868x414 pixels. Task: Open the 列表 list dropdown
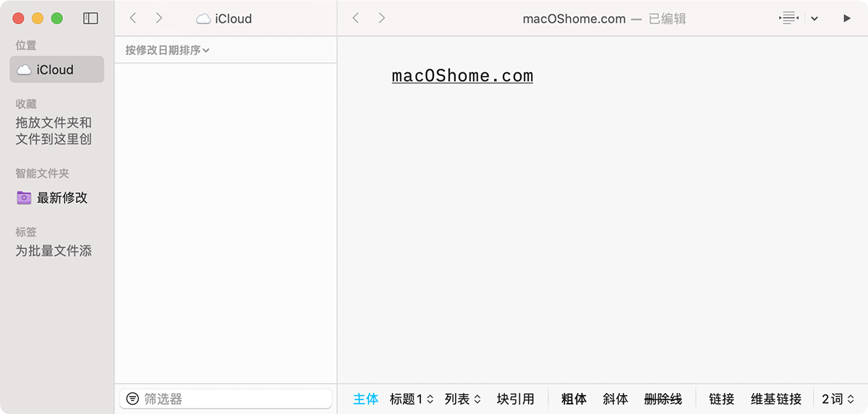coord(463,399)
